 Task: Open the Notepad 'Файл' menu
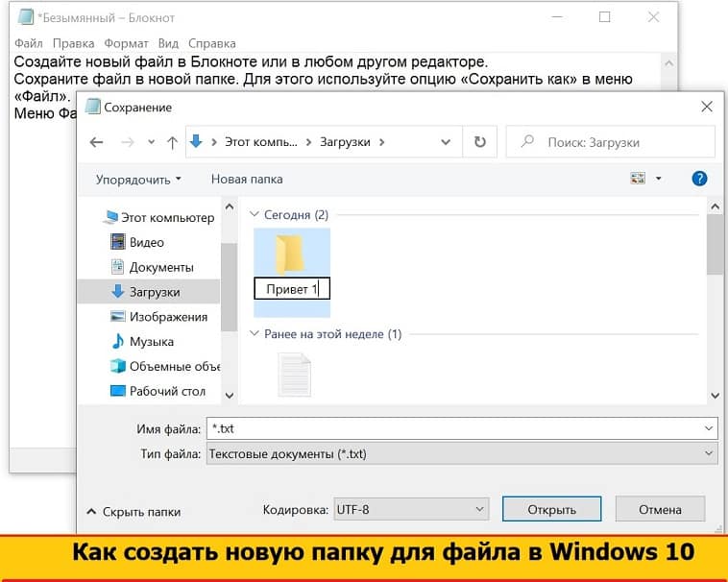[28, 43]
